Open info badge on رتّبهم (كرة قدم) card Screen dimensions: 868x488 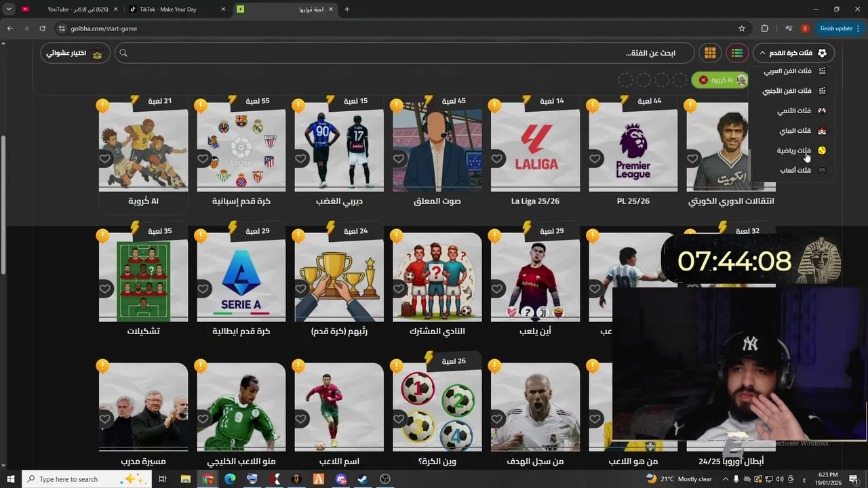pyautogui.click(x=298, y=236)
